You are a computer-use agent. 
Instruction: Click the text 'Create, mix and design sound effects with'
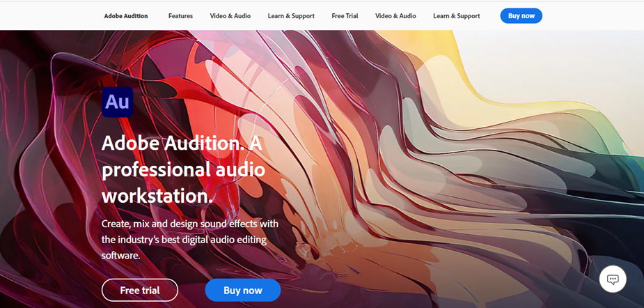[190, 224]
